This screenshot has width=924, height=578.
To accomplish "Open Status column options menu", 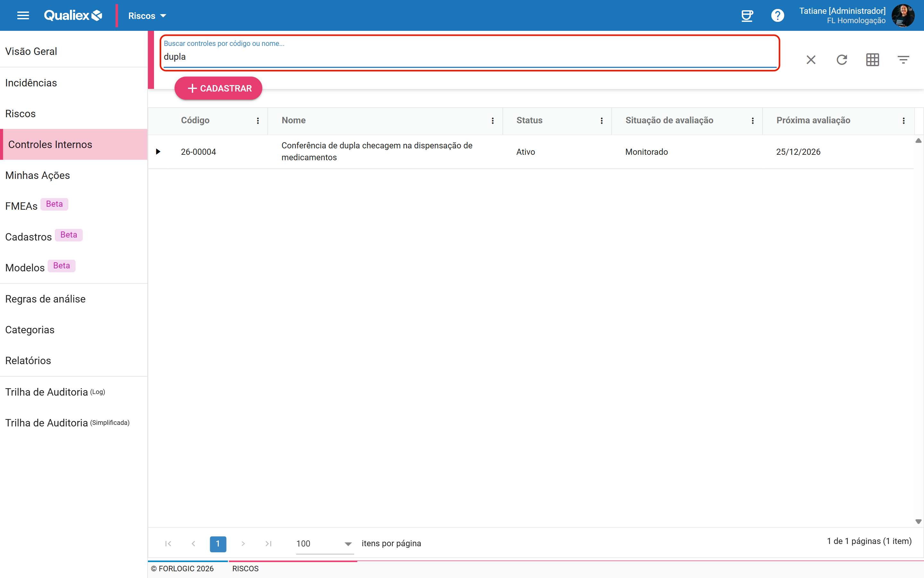I will pyautogui.click(x=601, y=121).
